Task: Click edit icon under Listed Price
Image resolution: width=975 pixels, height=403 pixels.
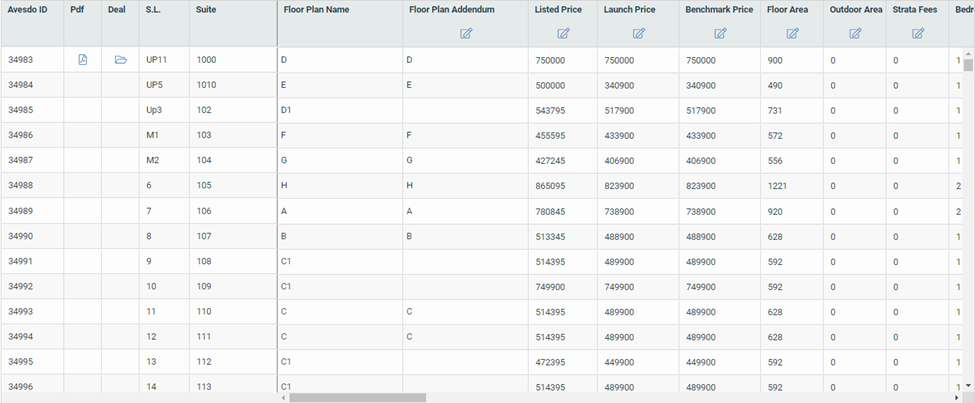Action: (x=563, y=34)
